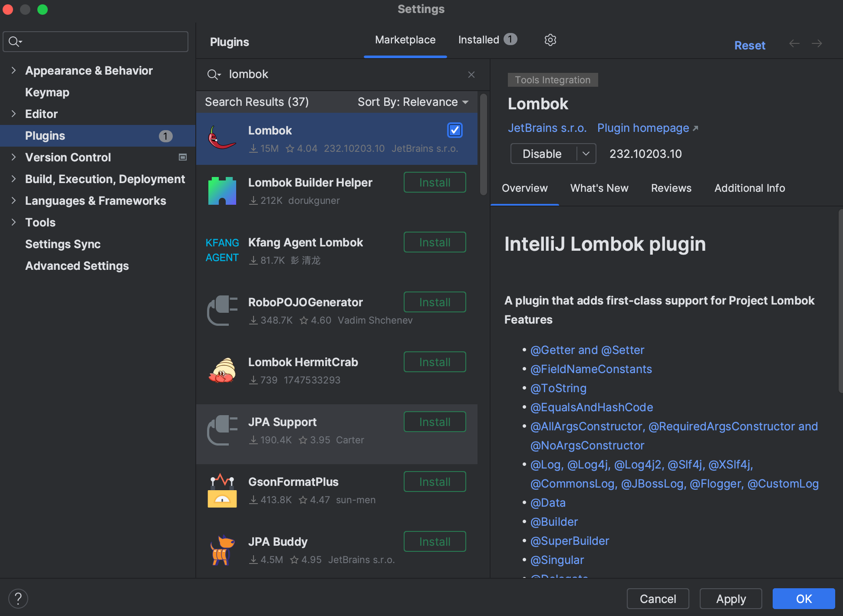Install Lombok Builder Helper plugin

(x=435, y=183)
